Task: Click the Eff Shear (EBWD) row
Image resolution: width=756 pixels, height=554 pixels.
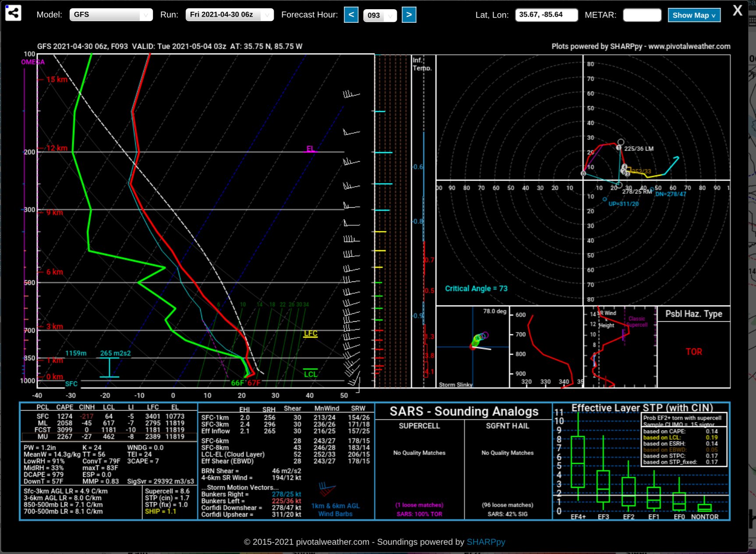Action: point(286,461)
